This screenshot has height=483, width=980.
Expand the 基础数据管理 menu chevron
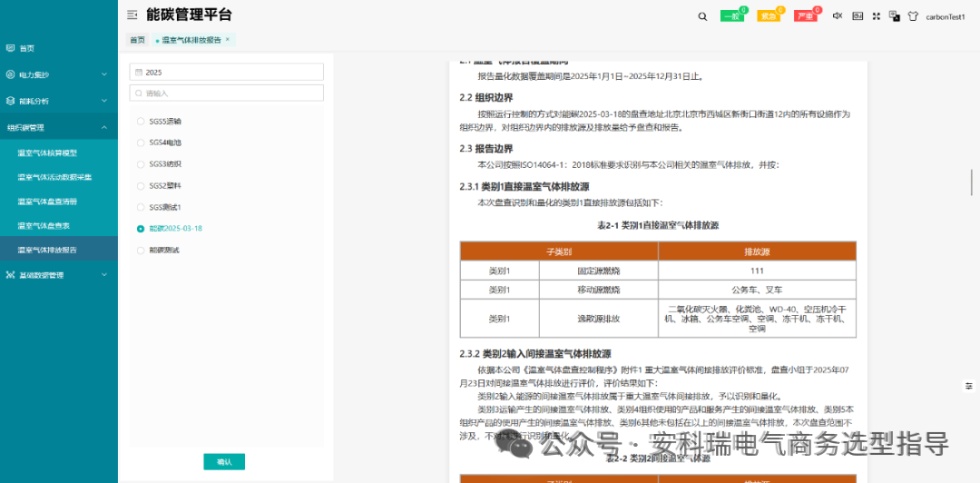click(x=103, y=275)
